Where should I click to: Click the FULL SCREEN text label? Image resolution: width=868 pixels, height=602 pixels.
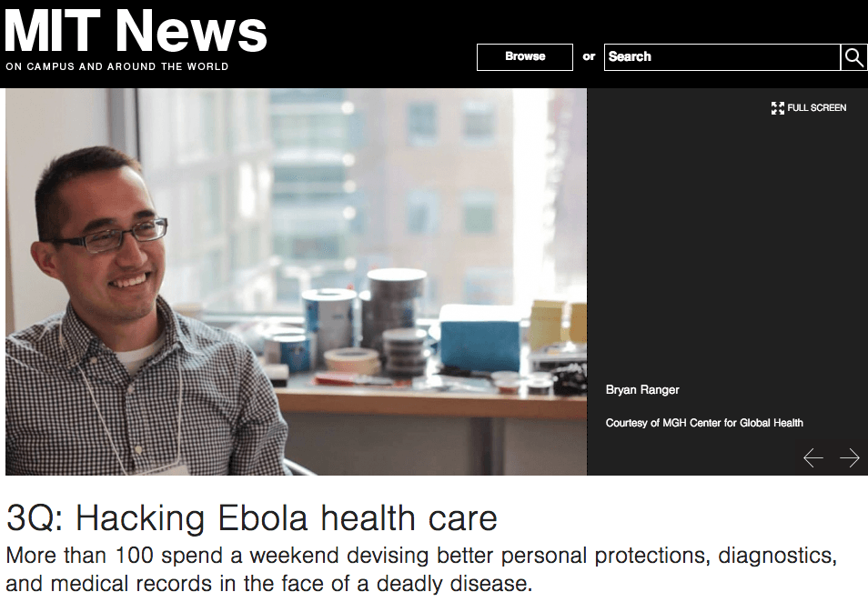[816, 108]
